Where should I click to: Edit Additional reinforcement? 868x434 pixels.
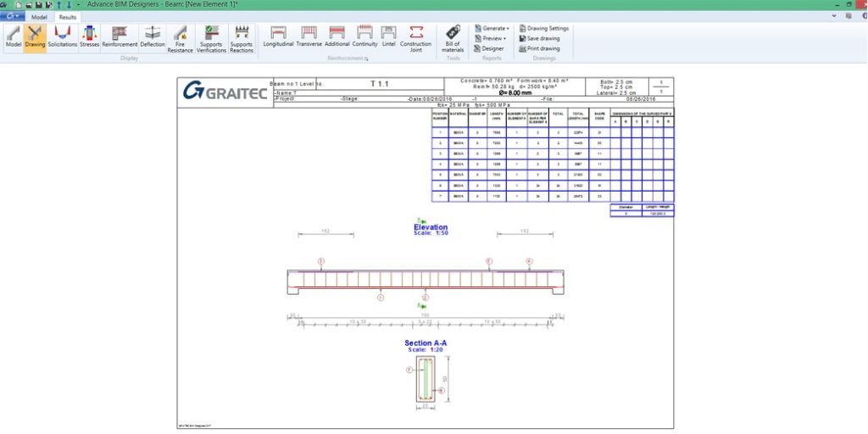337,38
